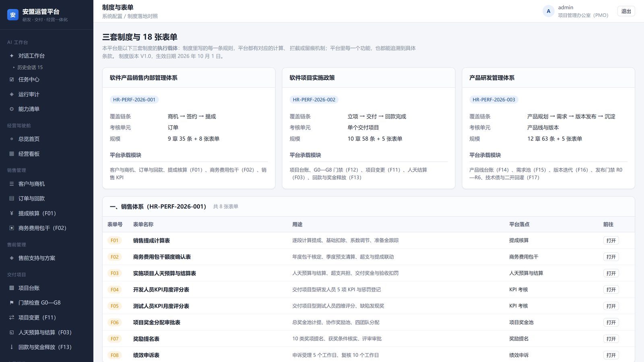The height and width of the screenshot is (362, 644).
Task: Click the 平台落点 column header
Action: coord(519,224)
